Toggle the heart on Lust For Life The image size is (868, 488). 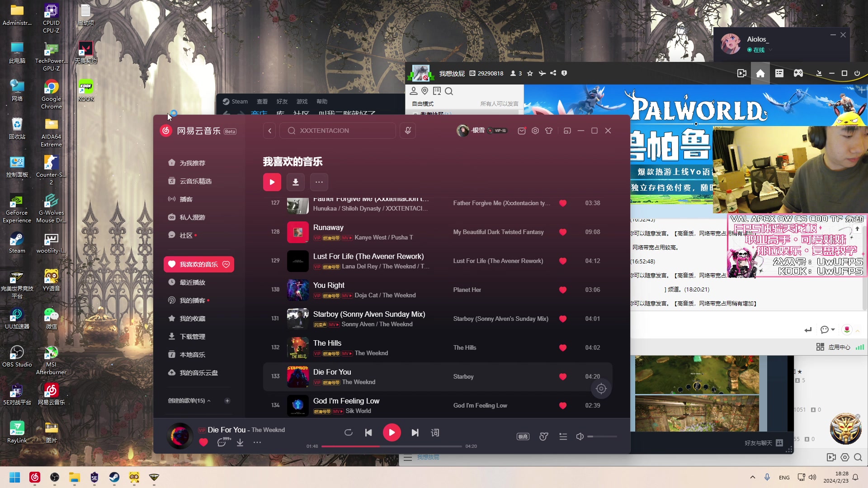click(x=563, y=261)
